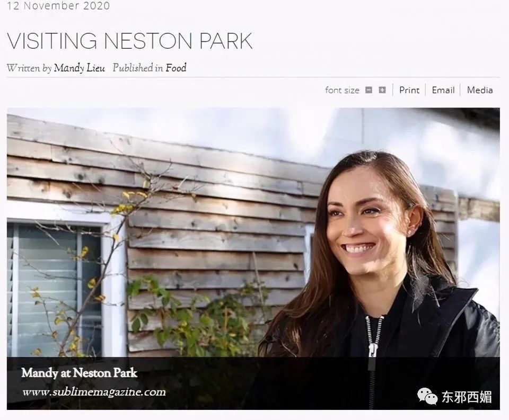Click the 'font size' label

(x=342, y=90)
